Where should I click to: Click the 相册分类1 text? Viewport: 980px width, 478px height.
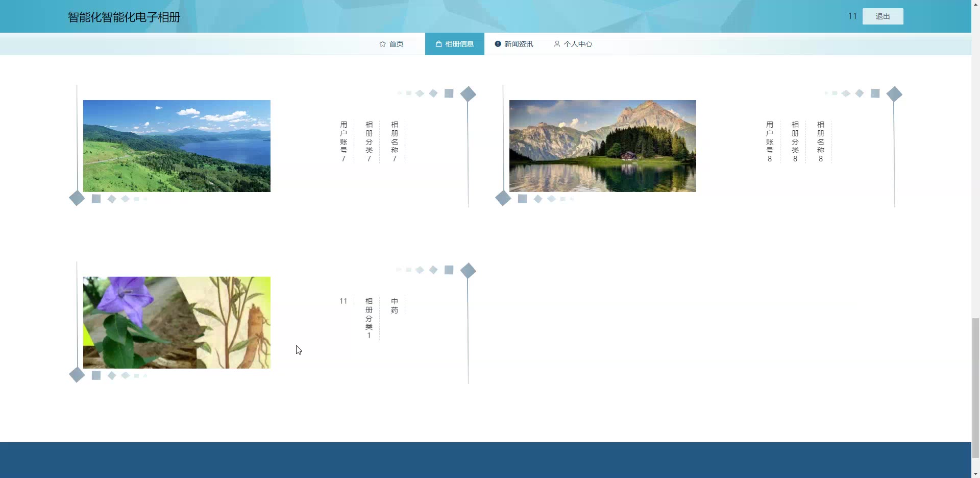coord(369,319)
